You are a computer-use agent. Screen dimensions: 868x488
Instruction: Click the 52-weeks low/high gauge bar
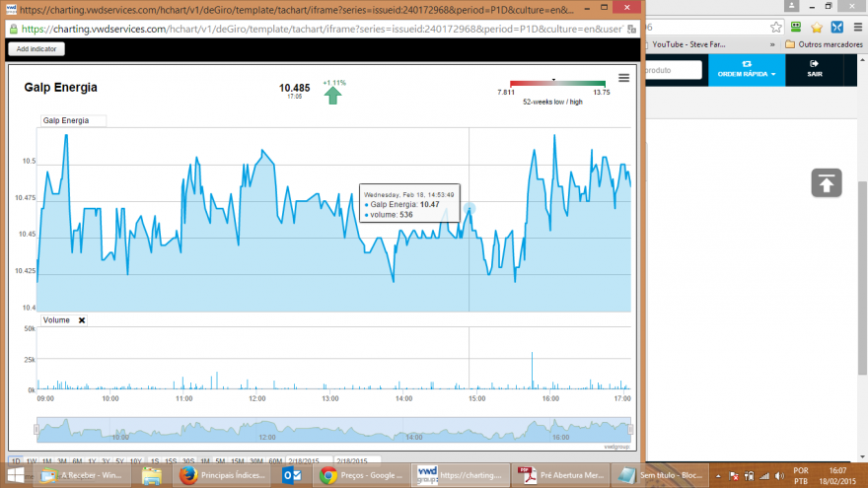(x=557, y=84)
